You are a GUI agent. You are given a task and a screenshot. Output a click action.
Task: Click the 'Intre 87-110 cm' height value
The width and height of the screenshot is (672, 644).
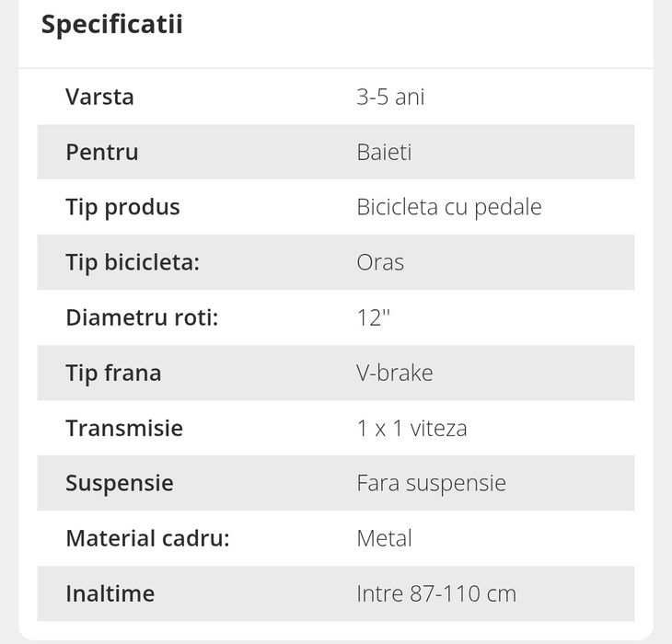[x=435, y=593]
